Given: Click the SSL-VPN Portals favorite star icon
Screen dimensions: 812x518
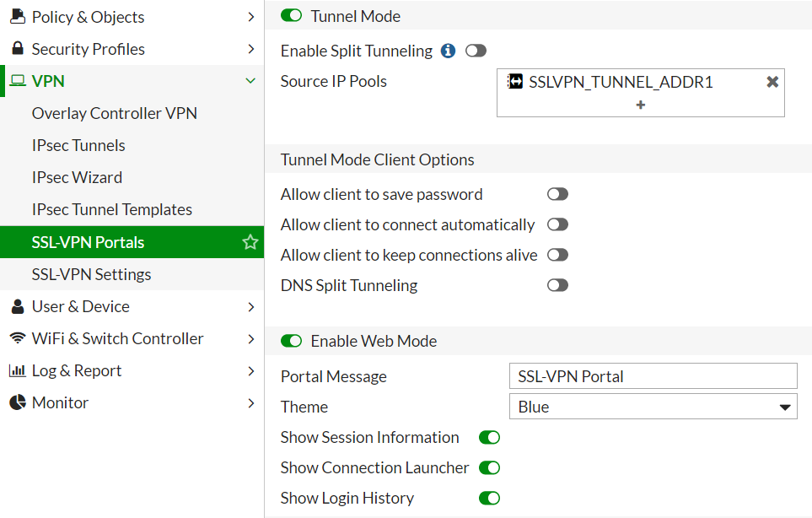Looking at the screenshot, I should (250, 242).
